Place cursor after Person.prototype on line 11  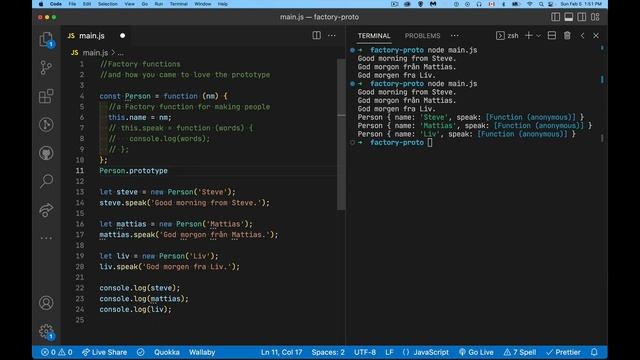click(168, 171)
